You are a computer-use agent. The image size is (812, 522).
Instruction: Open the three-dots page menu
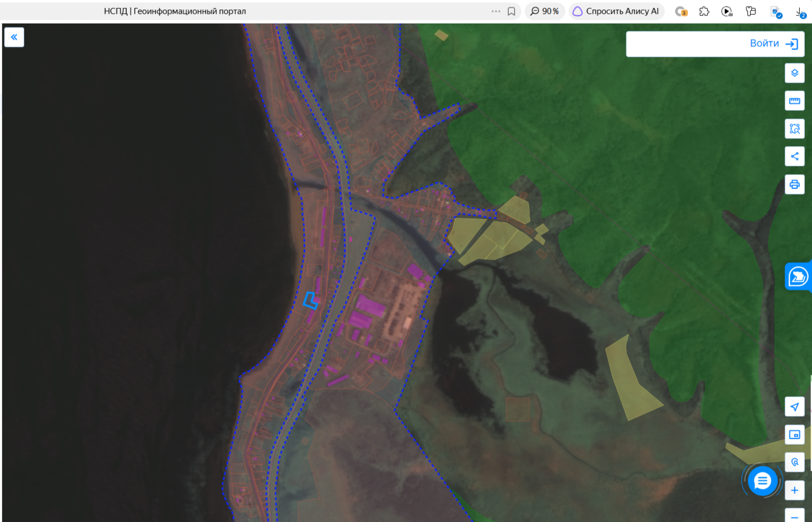click(x=496, y=11)
